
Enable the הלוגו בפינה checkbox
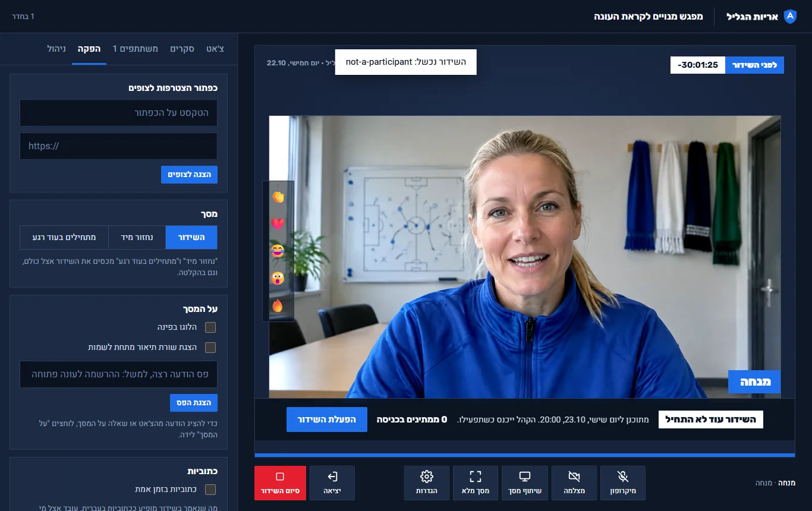210,327
